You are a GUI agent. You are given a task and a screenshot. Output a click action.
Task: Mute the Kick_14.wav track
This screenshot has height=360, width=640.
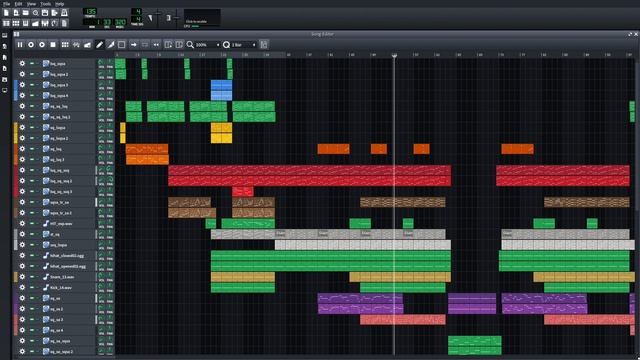pos(32,287)
